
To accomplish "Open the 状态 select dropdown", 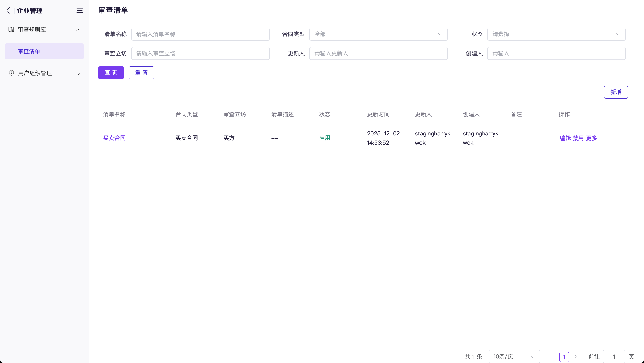I will pos(556,34).
